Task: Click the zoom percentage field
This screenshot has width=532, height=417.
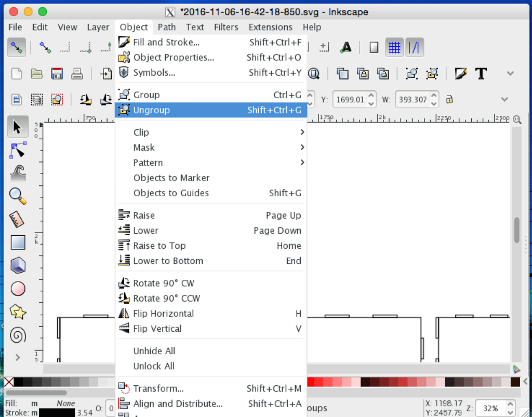Action: 490,408
